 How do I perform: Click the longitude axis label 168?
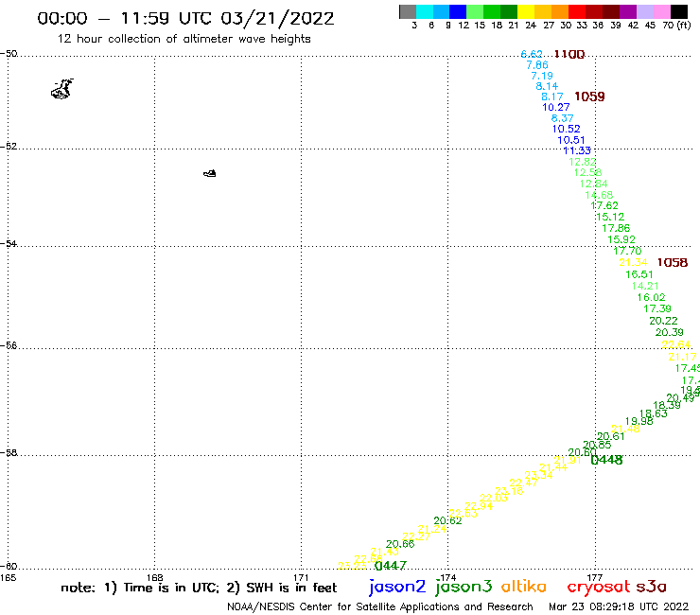154,577
